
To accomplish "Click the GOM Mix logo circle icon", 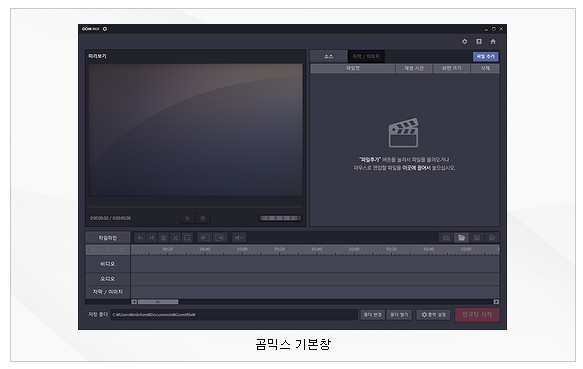I will [x=105, y=29].
